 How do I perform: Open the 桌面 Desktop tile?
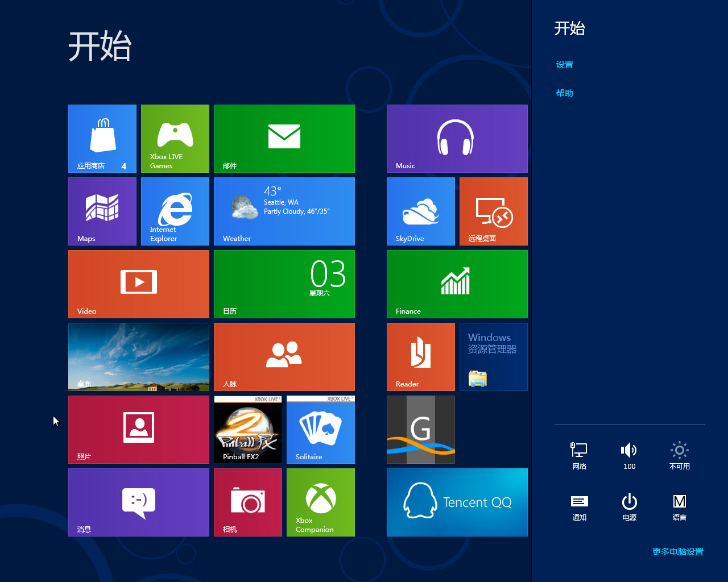[139, 357]
